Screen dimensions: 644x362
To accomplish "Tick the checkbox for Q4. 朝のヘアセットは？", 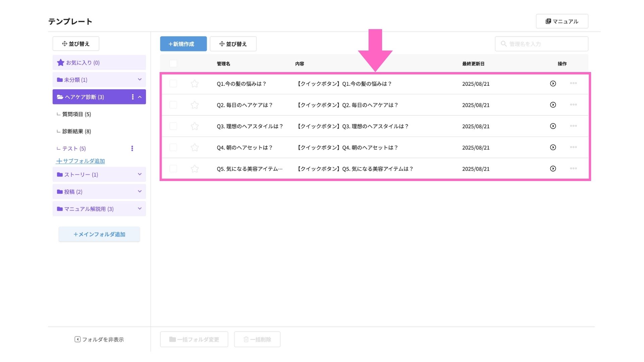I will pos(173,147).
